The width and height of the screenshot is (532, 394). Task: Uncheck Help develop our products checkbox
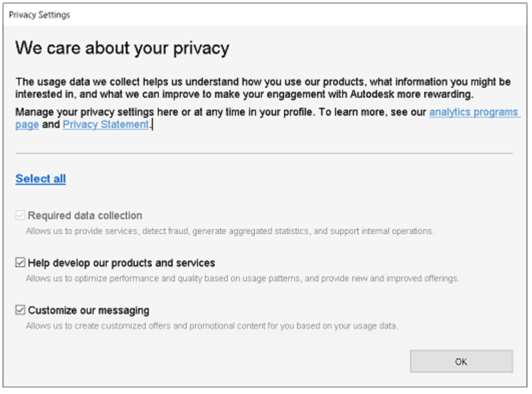tap(21, 263)
